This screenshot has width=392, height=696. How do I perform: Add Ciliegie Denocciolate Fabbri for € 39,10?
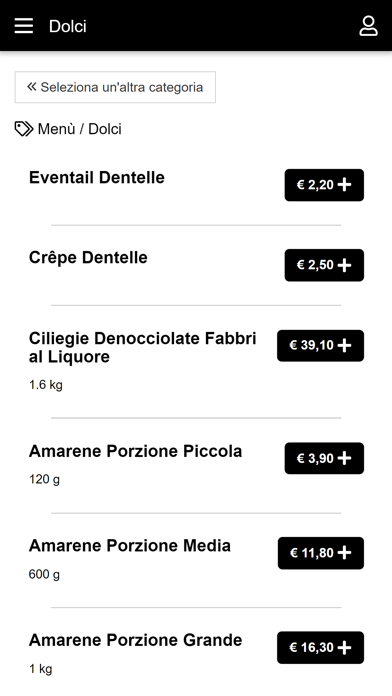pyautogui.click(x=321, y=346)
